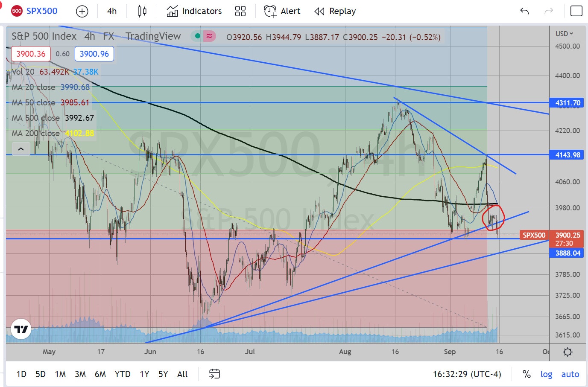Open the go-to-date calendar icon

tap(214, 374)
